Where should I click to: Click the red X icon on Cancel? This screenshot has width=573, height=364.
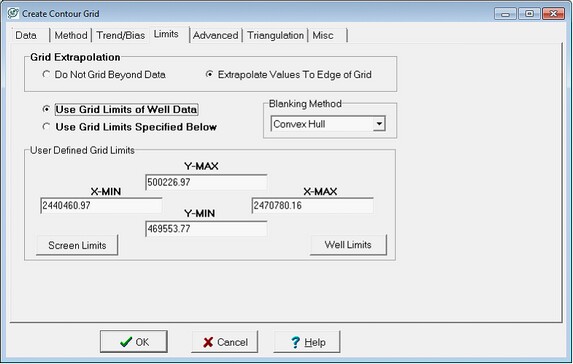[208, 342]
